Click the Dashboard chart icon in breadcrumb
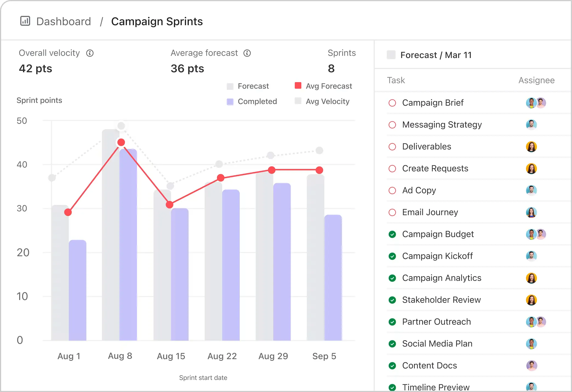 25,21
